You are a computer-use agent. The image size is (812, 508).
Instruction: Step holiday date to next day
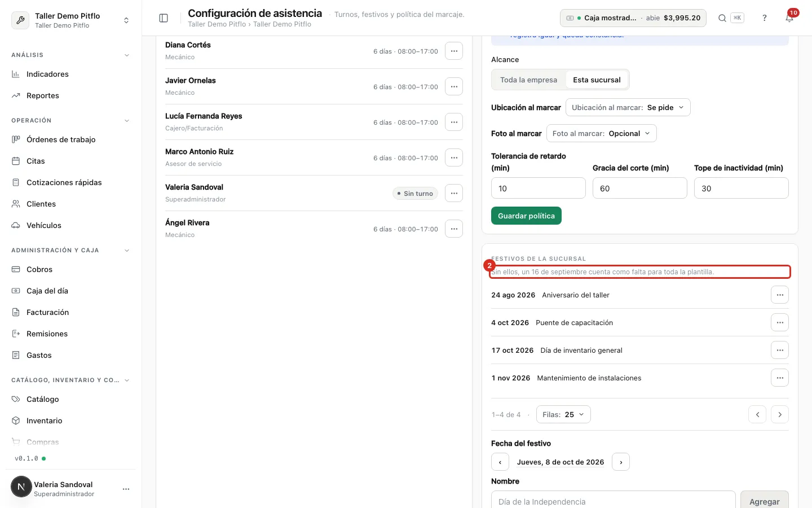(x=621, y=462)
